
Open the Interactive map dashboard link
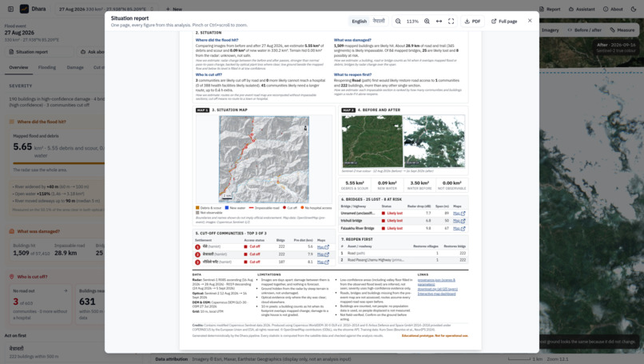436,294
